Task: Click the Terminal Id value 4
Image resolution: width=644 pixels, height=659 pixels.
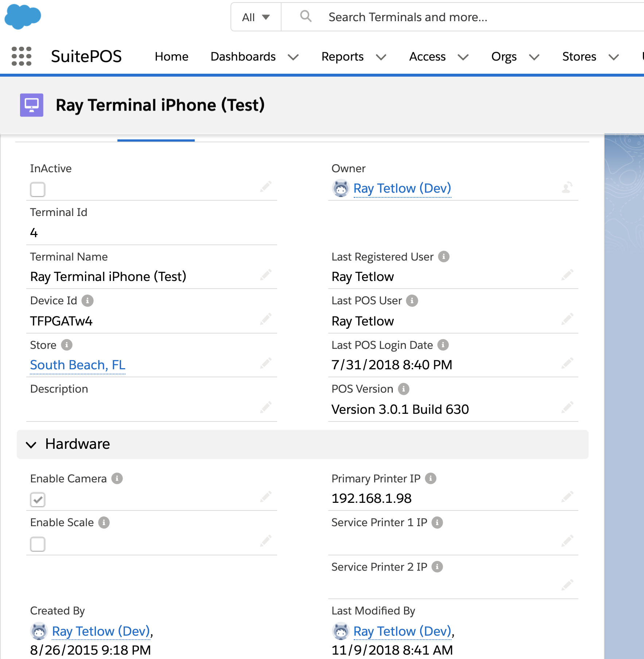Action: [34, 233]
